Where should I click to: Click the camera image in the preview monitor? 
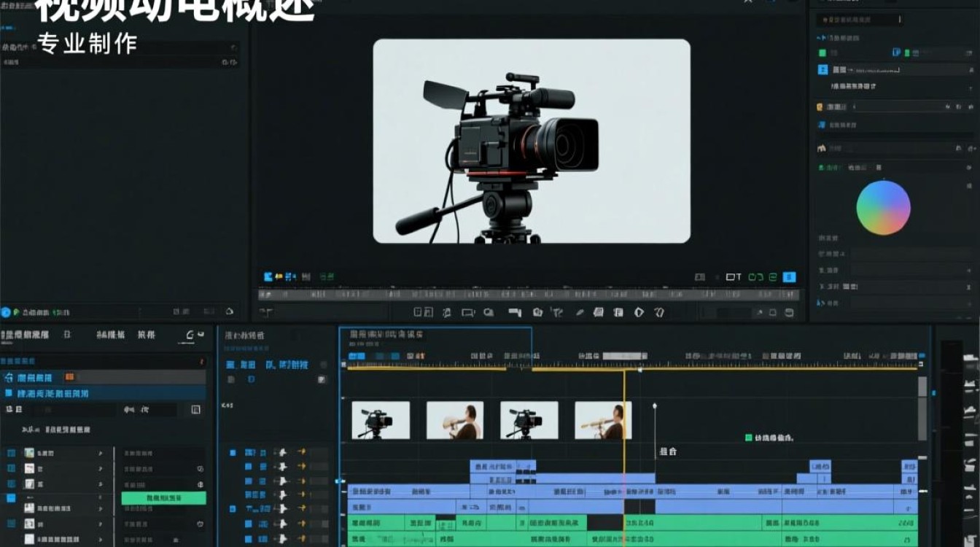(x=532, y=141)
